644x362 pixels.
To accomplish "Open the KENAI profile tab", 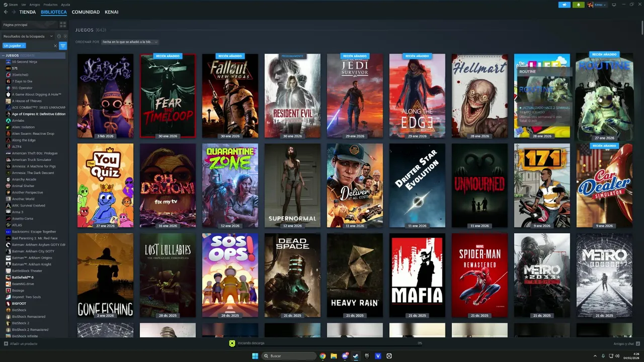I will pyautogui.click(x=112, y=12).
